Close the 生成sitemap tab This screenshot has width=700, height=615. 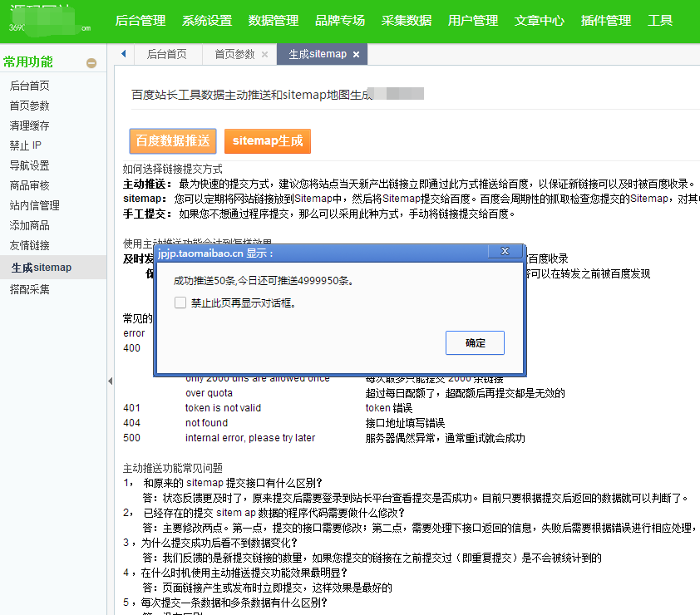click(x=357, y=53)
